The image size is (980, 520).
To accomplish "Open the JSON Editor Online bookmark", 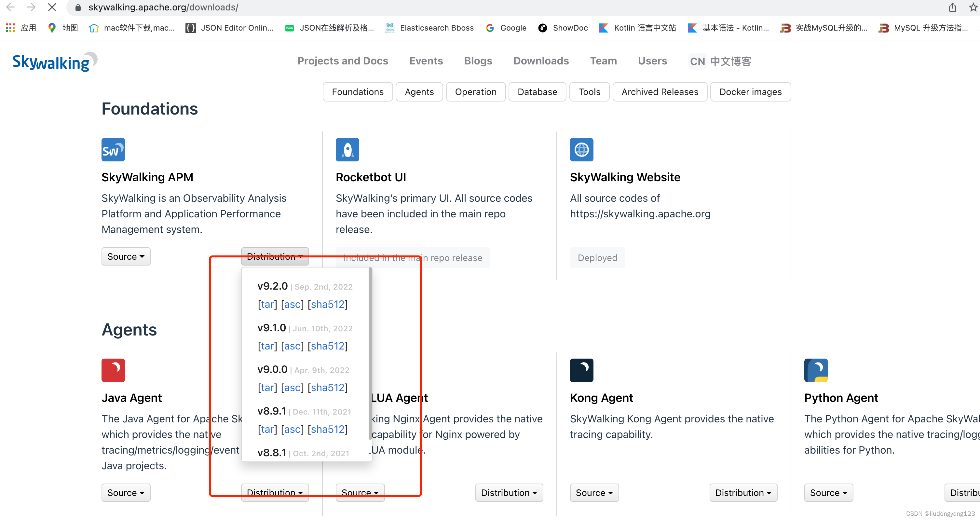I will tap(229, 28).
